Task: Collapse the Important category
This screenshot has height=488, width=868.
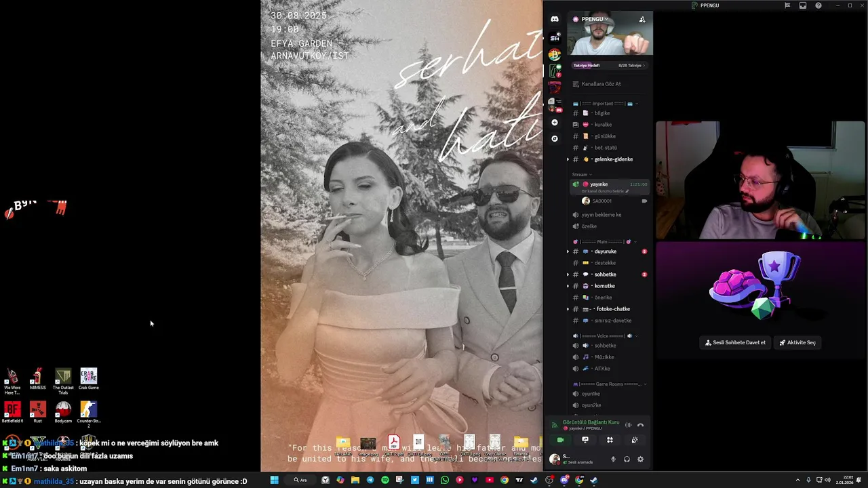Action: (605, 104)
